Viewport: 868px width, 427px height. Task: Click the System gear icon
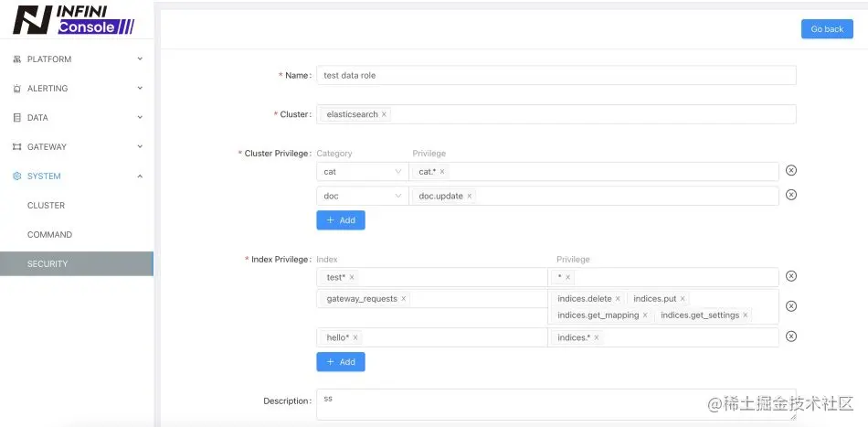point(16,176)
